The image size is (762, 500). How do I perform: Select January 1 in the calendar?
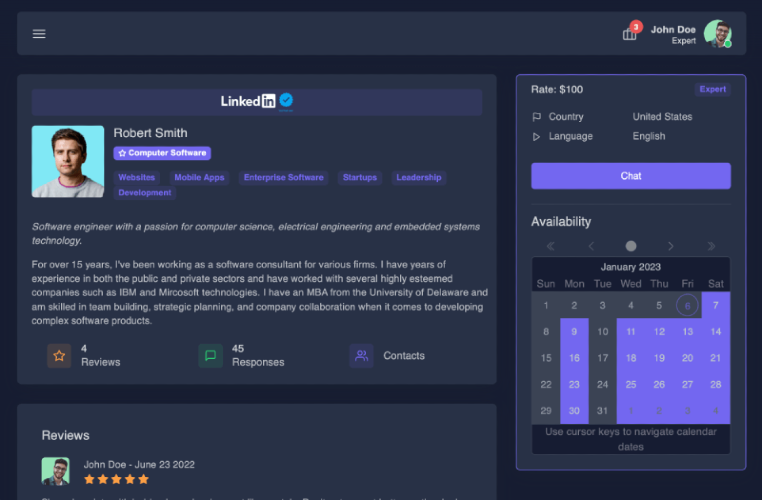point(546,305)
